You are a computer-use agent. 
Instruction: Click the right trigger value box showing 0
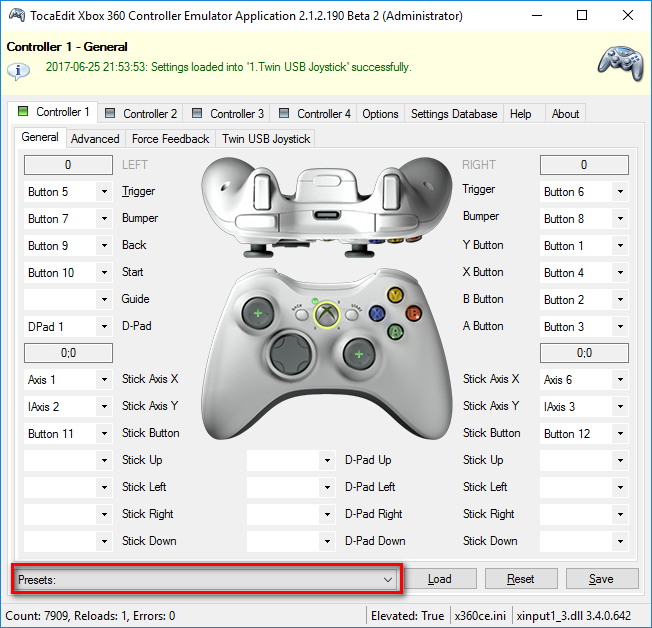point(584,165)
